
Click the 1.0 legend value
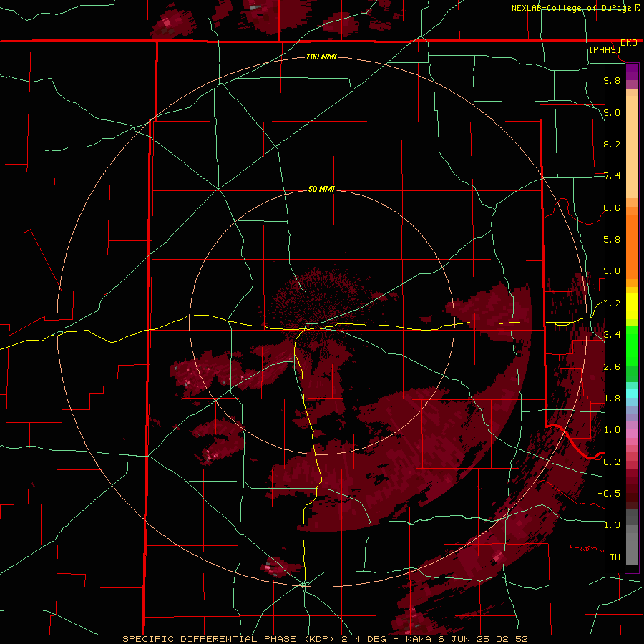(x=612, y=429)
